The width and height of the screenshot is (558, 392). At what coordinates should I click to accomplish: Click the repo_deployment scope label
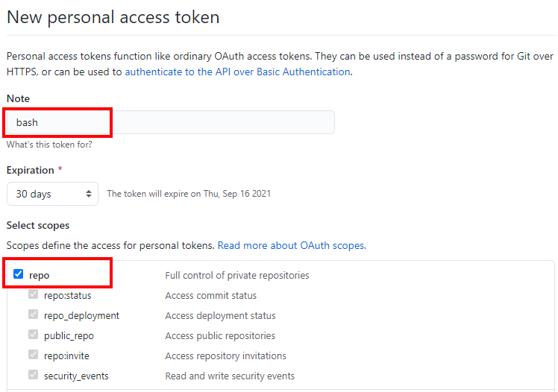click(x=81, y=315)
